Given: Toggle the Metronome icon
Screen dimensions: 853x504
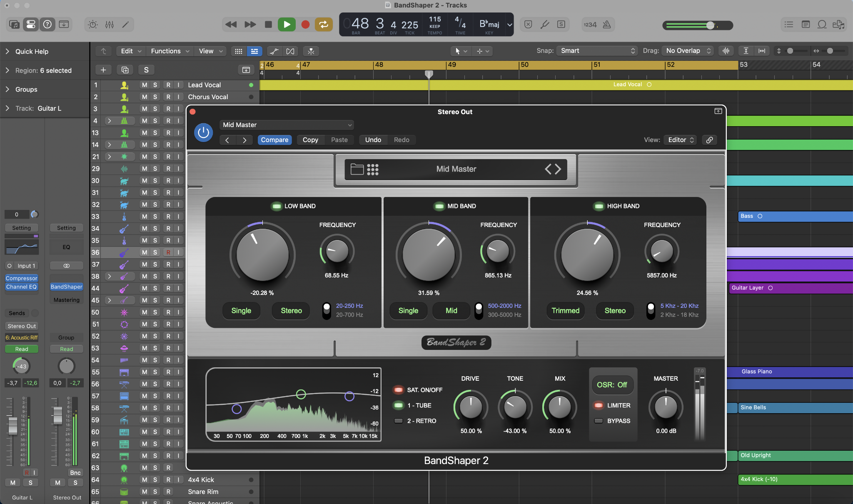Looking at the screenshot, I should 607,25.
